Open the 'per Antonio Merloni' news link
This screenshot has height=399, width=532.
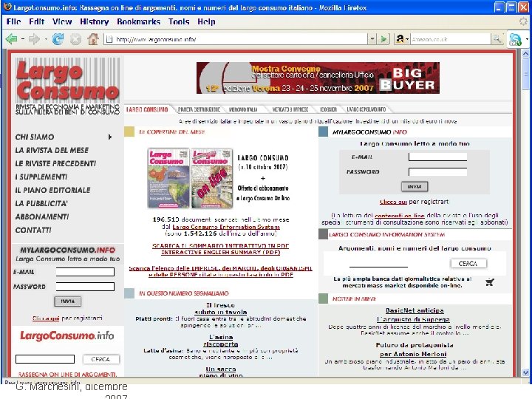(x=413, y=354)
